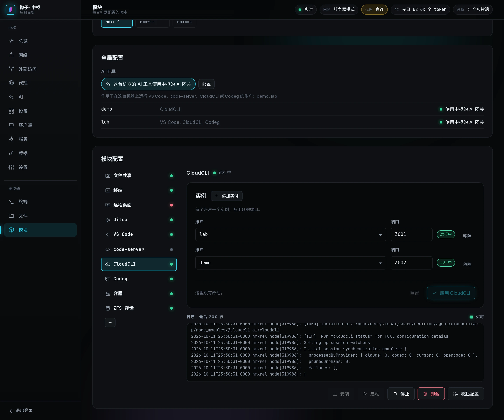Screen dimensions: 504x420
Task: Click 移除 for the lab instance
Action: [x=467, y=236]
